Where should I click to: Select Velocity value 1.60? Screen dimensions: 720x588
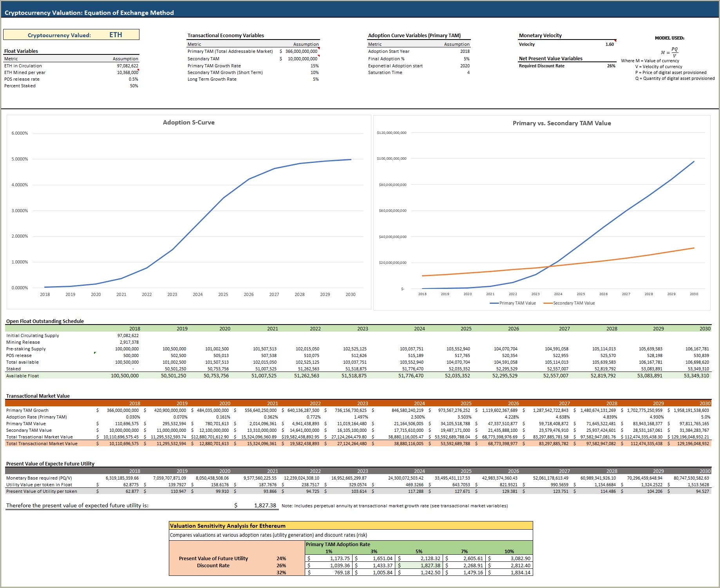(x=610, y=44)
